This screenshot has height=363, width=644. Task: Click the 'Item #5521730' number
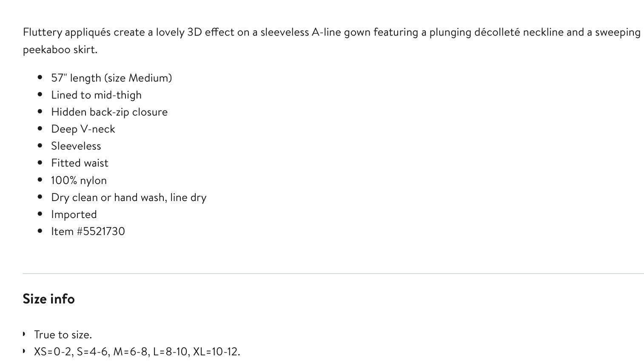[88, 231]
